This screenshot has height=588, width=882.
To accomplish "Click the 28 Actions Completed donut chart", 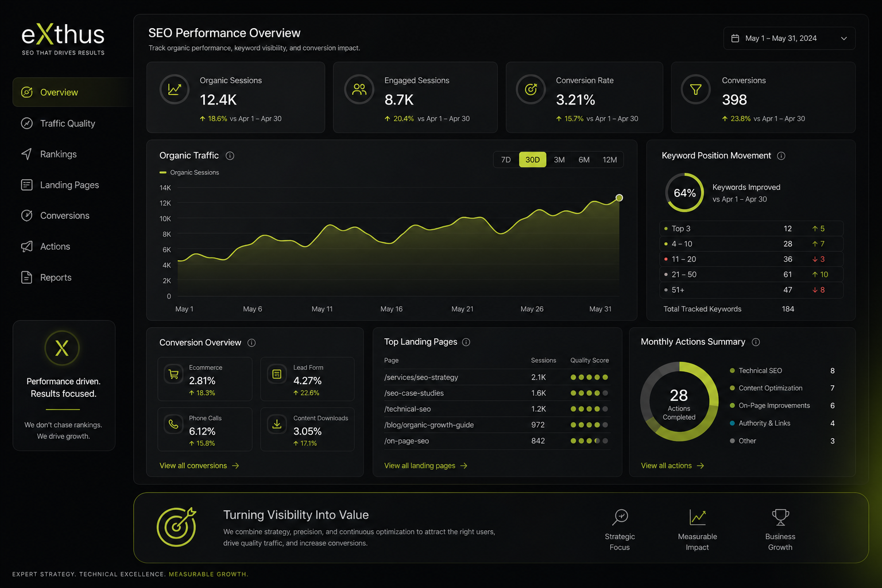I will tap(679, 401).
